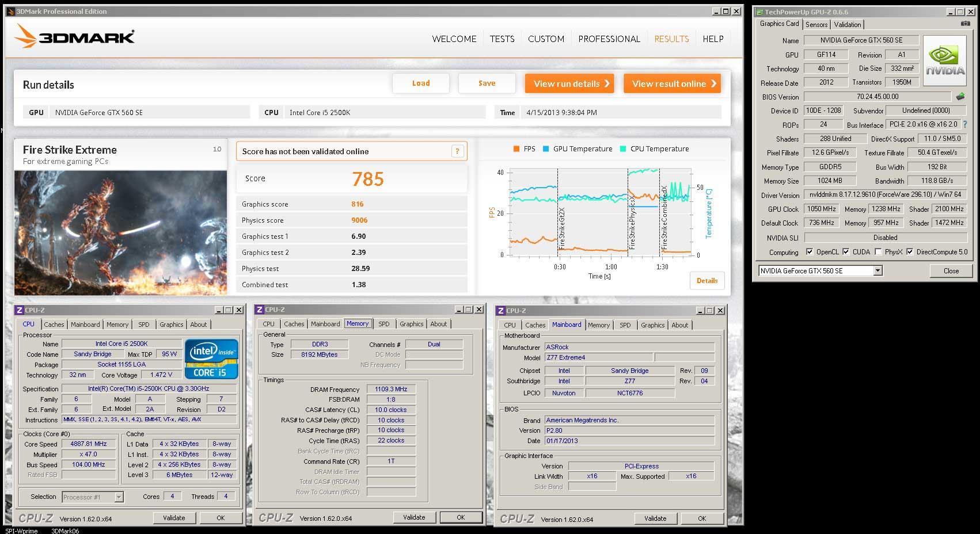Click the Details button below the chart

tap(707, 280)
